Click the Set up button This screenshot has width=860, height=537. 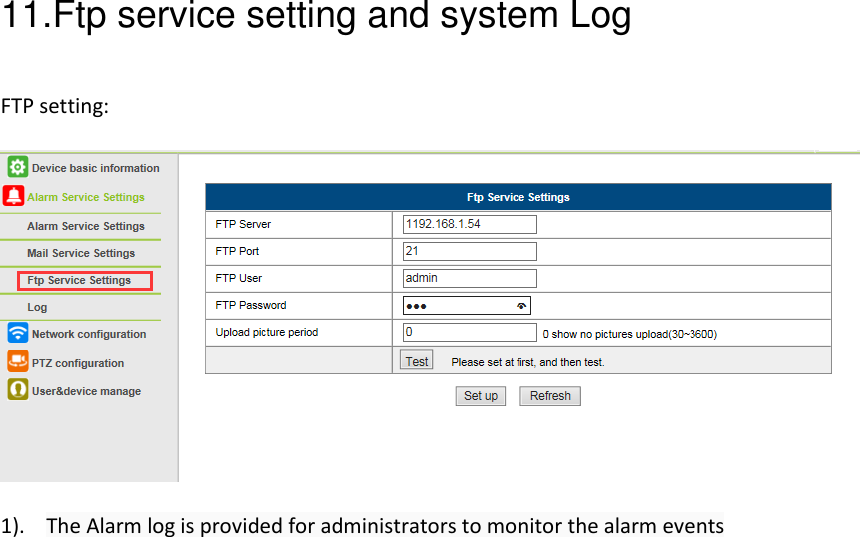[480, 396]
